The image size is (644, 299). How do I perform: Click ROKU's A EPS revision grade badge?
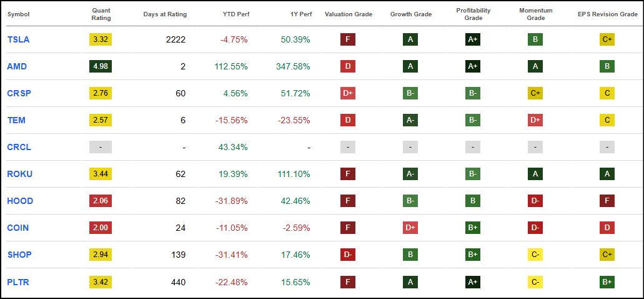[x=607, y=174]
